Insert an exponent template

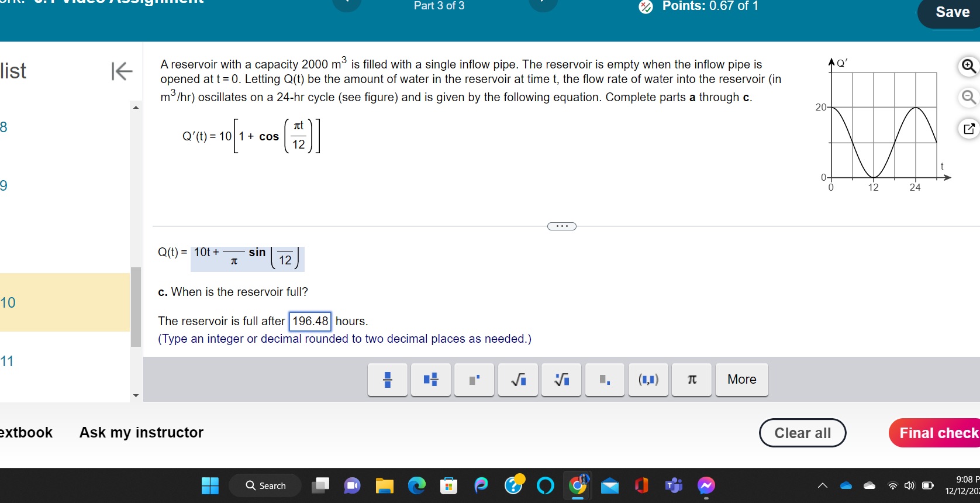(x=474, y=380)
